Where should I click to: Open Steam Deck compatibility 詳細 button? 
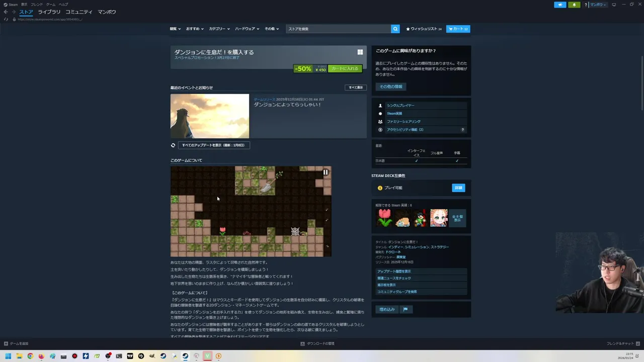(x=458, y=188)
